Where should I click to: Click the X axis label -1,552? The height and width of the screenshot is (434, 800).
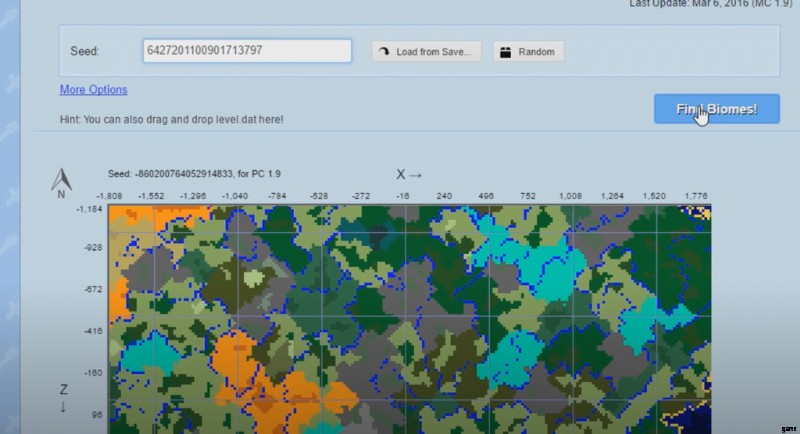pos(151,196)
